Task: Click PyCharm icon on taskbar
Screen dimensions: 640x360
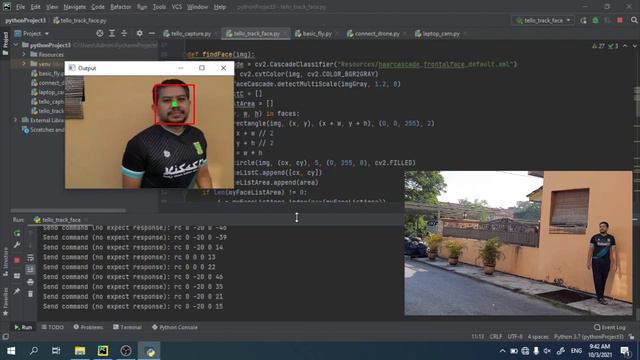Action: pyautogui.click(x=103, y=351)
